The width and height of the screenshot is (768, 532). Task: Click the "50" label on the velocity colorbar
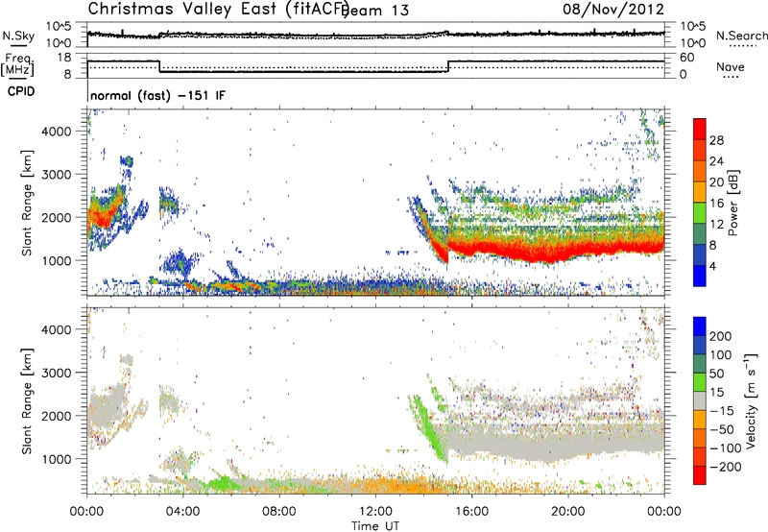(716, 374)
